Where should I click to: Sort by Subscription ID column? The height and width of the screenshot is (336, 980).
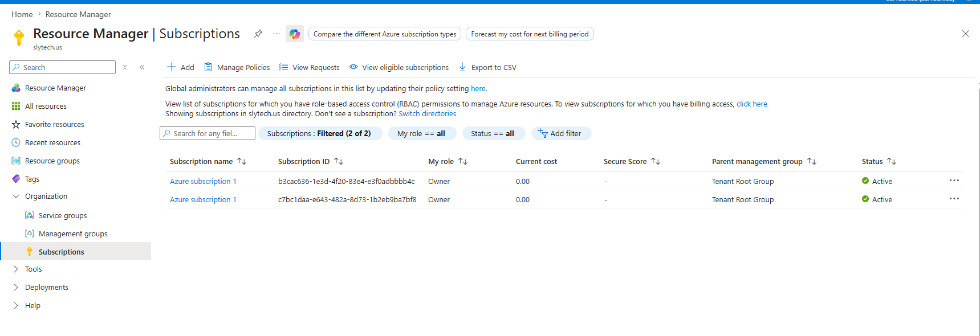[x=339, y=161]
